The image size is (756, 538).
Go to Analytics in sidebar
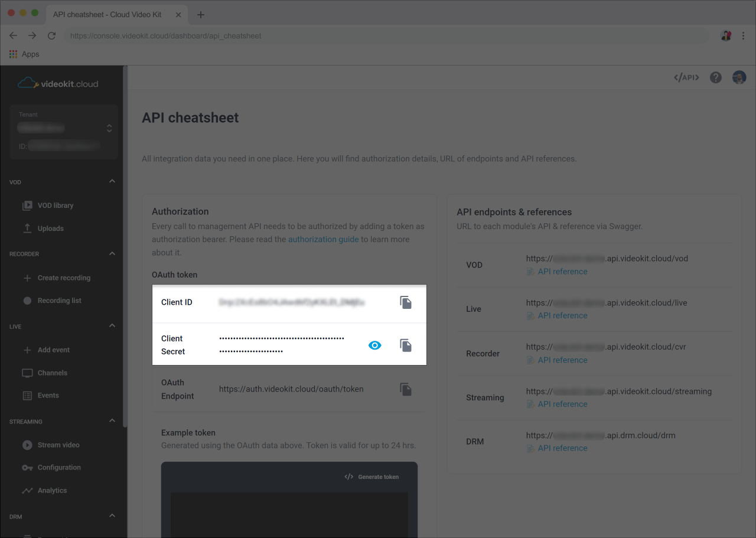44,490
